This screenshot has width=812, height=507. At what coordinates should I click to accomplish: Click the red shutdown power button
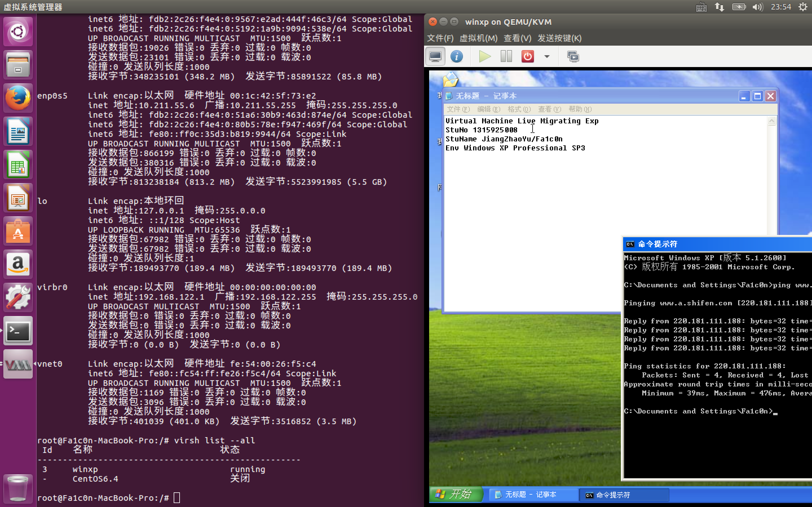(528, 56)
